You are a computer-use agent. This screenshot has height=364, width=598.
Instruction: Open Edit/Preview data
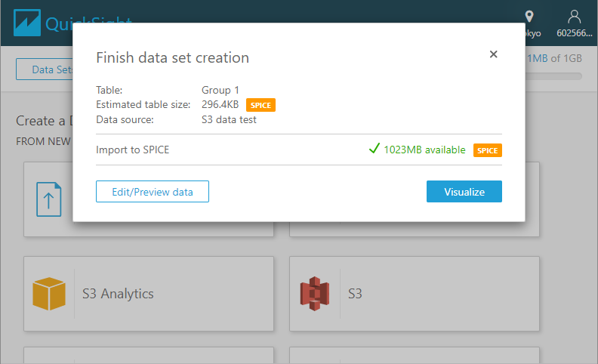point(153,192)
